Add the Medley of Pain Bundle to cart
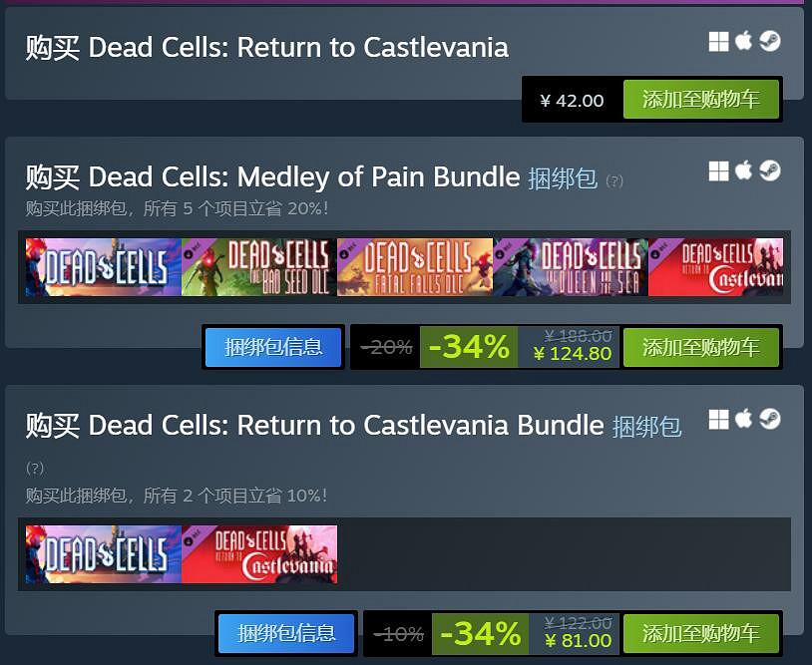Screen dimensions: 812x665 [x=700, y=347]
